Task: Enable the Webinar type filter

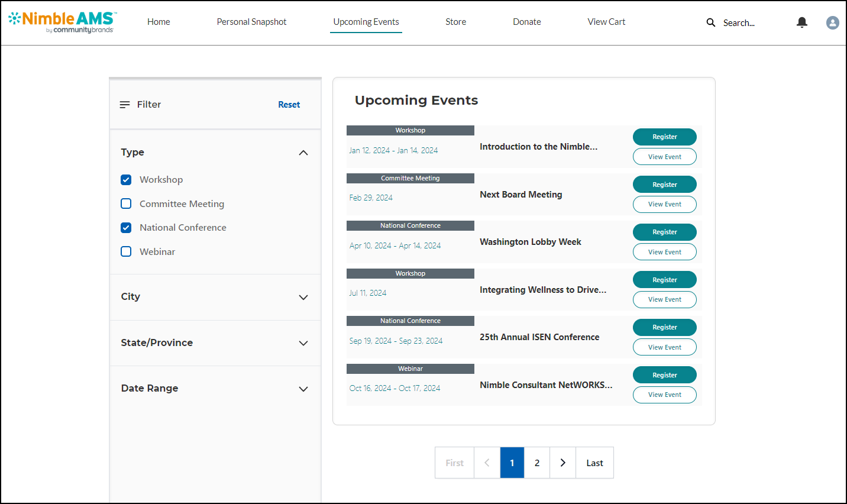Action: [126, 251]
